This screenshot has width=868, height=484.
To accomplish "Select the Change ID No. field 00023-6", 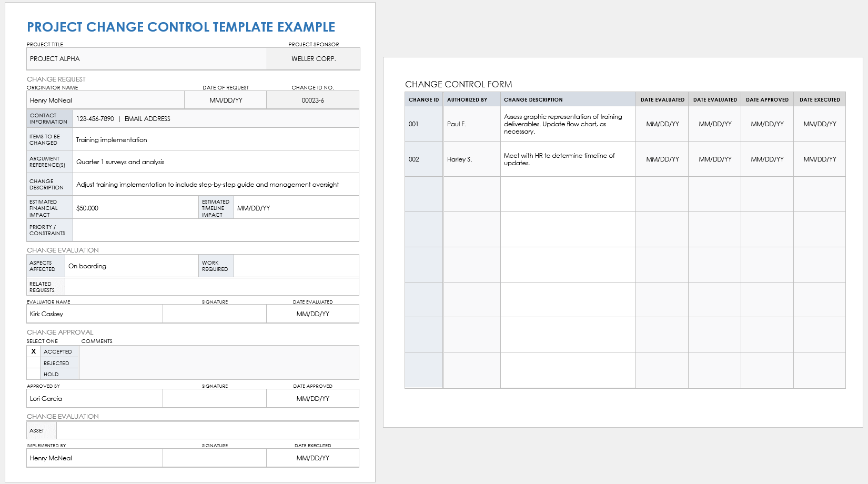I will 312,100.
